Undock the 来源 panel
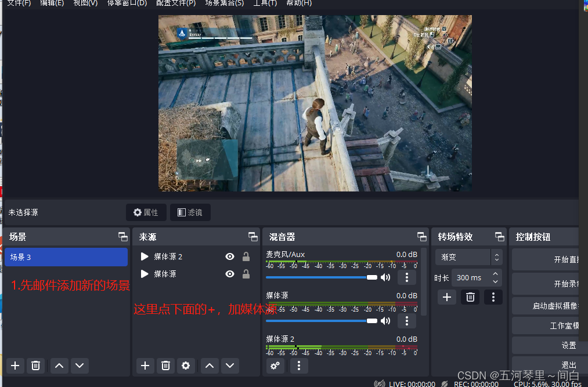 click(253, 237)
